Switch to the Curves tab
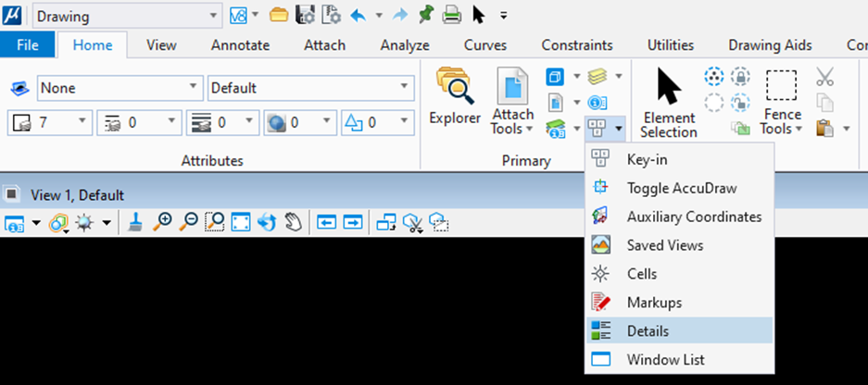Screen dimensions: 868x385 coord(485,44)
